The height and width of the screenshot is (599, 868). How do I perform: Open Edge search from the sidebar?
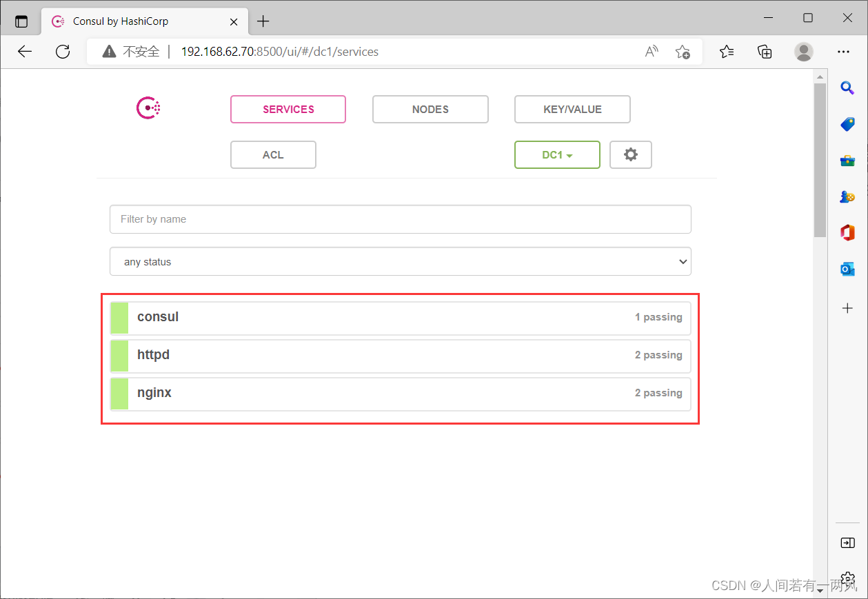(847, 88)
